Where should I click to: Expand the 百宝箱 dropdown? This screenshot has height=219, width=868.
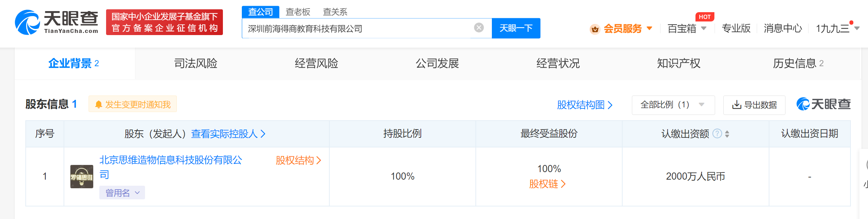[x=687, y=29]
